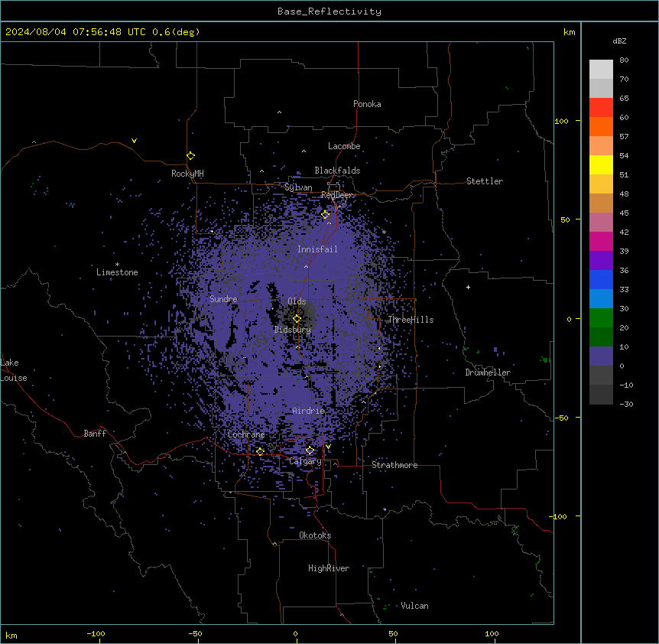Click the -50 tick on the right axis

561,418
